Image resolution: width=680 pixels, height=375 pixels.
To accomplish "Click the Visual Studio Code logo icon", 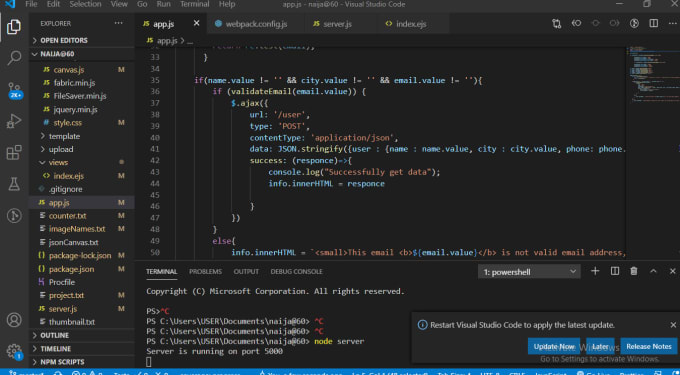I will tap(10, 4).
